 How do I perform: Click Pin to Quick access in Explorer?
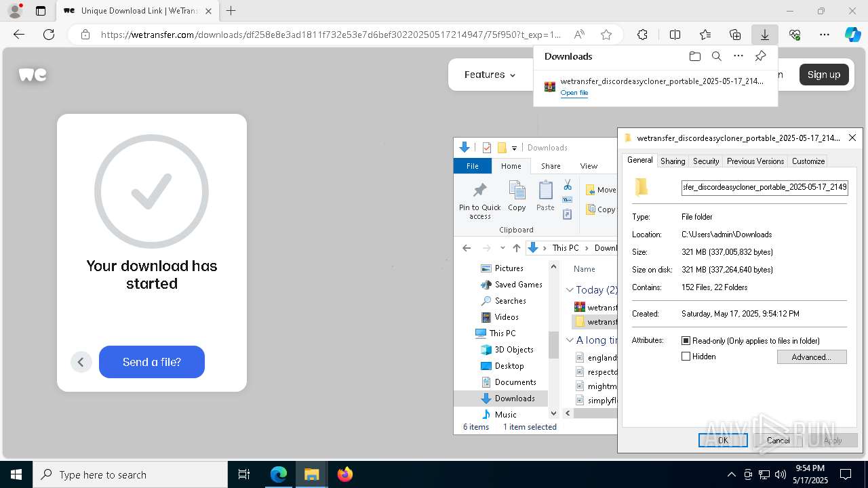pyautogui.click(x=480, y=201)
